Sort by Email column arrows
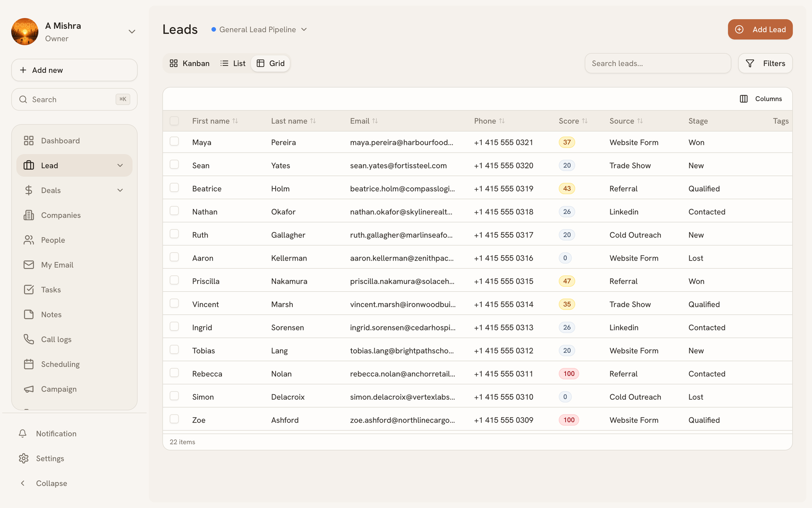The width and height of the screenshot is (812, 508). [x=375, y=121]
